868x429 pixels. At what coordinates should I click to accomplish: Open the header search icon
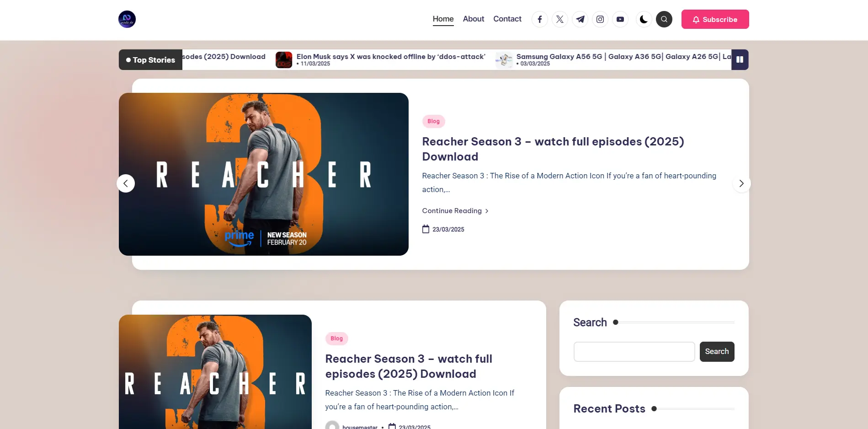point(664,19)
